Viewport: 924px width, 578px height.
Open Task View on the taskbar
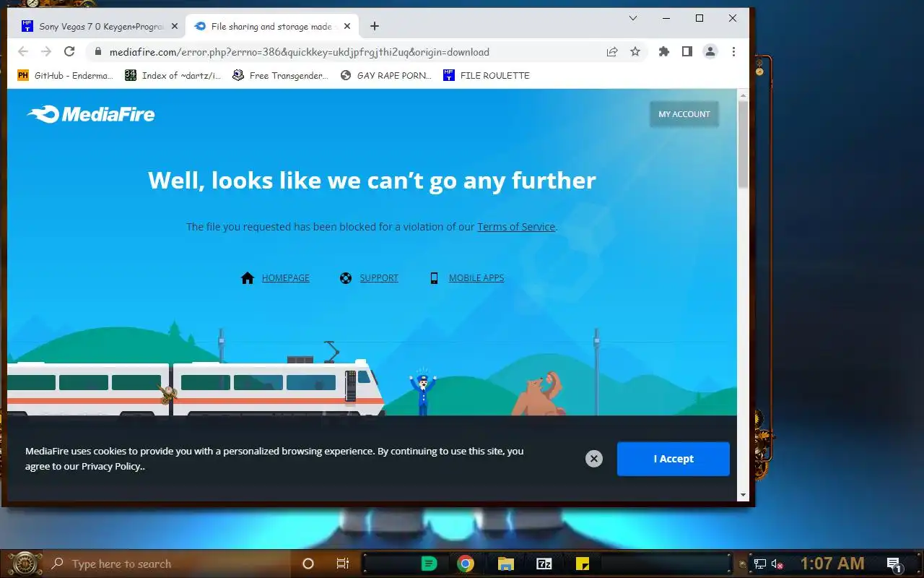point(343,564)
